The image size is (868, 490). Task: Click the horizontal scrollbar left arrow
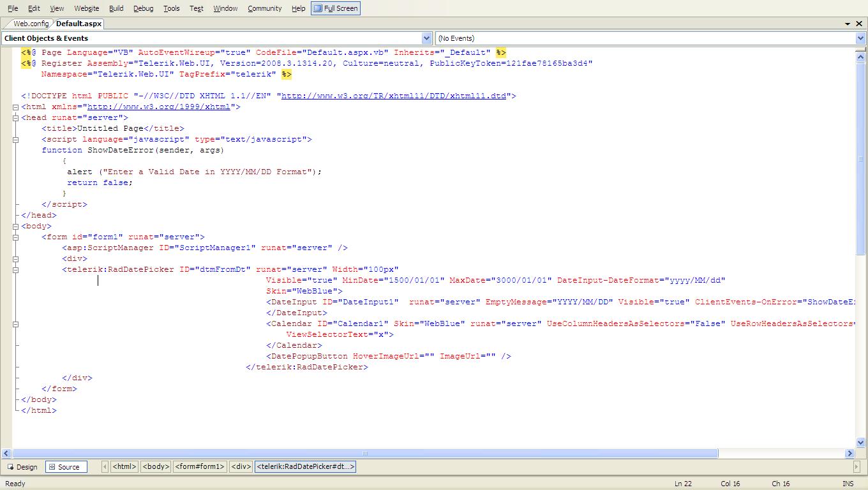point(6,454)
